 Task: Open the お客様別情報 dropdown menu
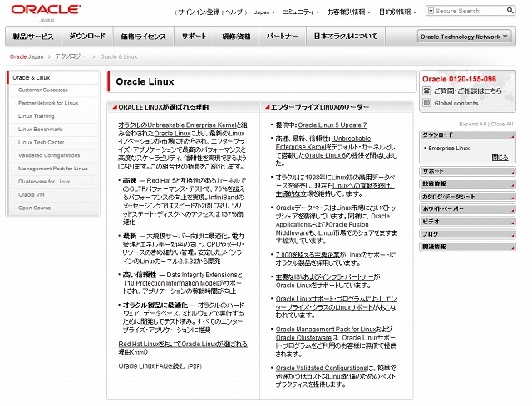[349, 12]
